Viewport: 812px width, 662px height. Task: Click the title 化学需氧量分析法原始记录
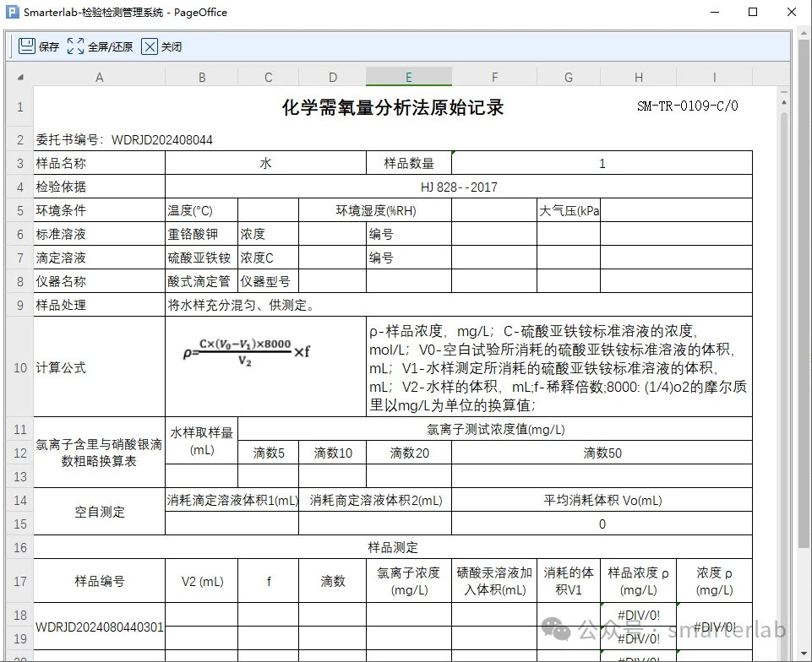pos(393,107)
